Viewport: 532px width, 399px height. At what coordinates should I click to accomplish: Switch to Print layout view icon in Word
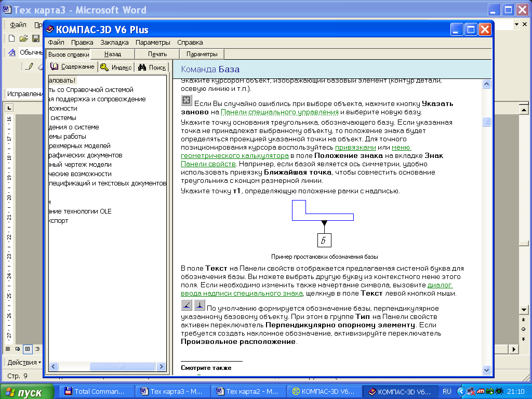click(28, 349)
